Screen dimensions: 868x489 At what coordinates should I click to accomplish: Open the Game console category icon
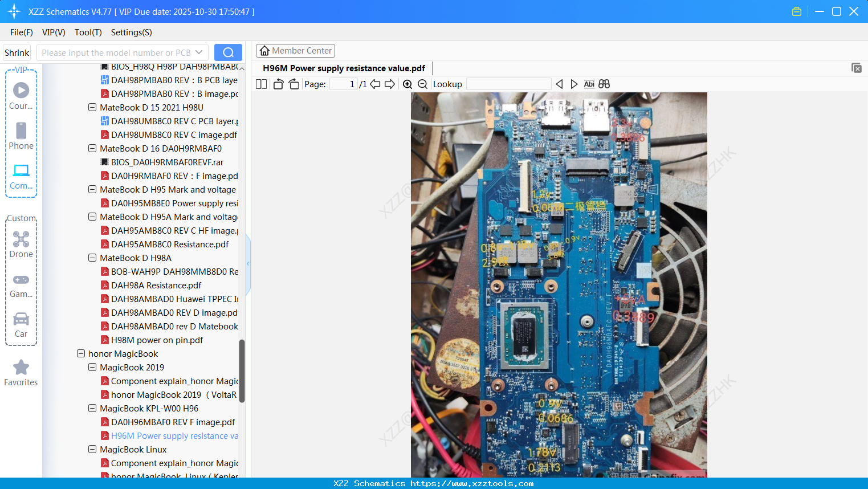click(x=21, y=280)
